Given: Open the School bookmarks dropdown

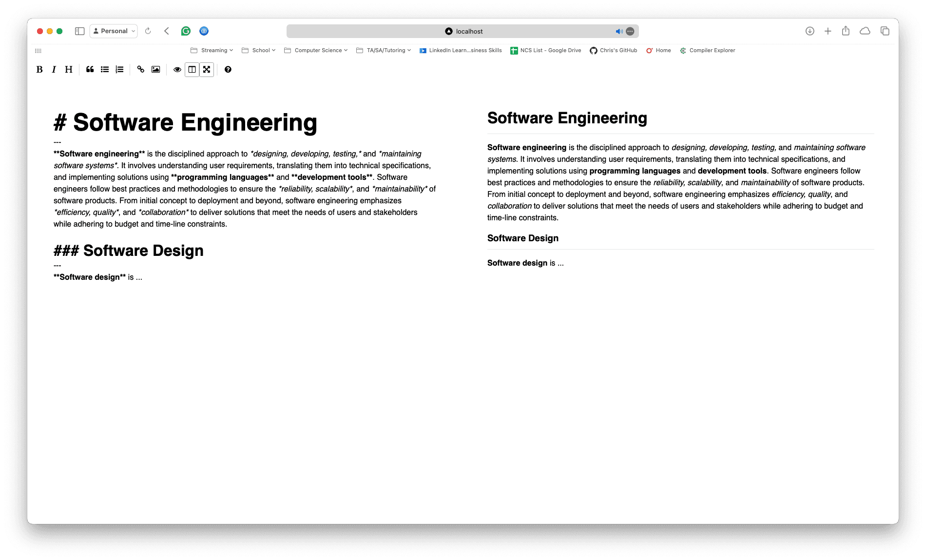Looking at the screenshot, I should click(x=259, y=50).
